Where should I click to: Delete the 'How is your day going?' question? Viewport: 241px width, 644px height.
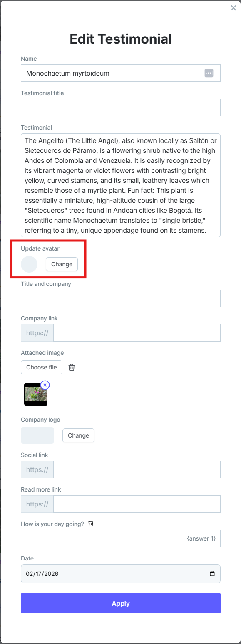click(x=91, y=524)
